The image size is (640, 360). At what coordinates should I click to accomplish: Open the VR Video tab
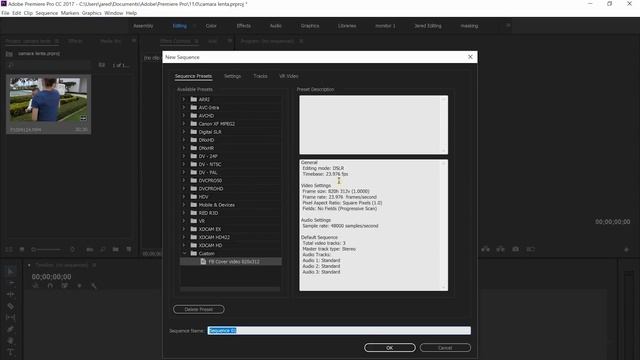coord(289,76)
